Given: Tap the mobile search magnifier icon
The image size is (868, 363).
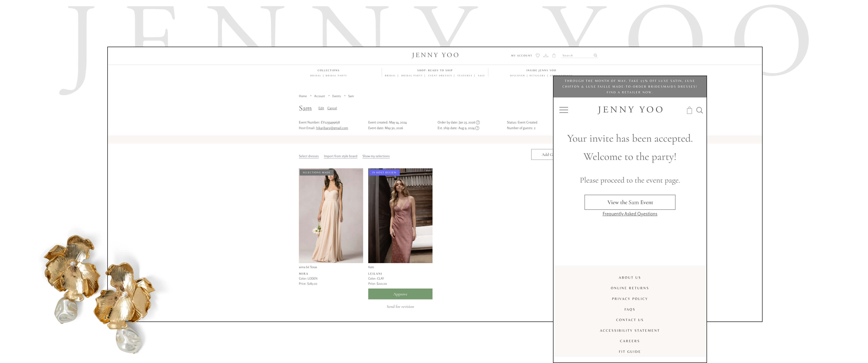Looking at the screenshot, I should click(700, 110).
